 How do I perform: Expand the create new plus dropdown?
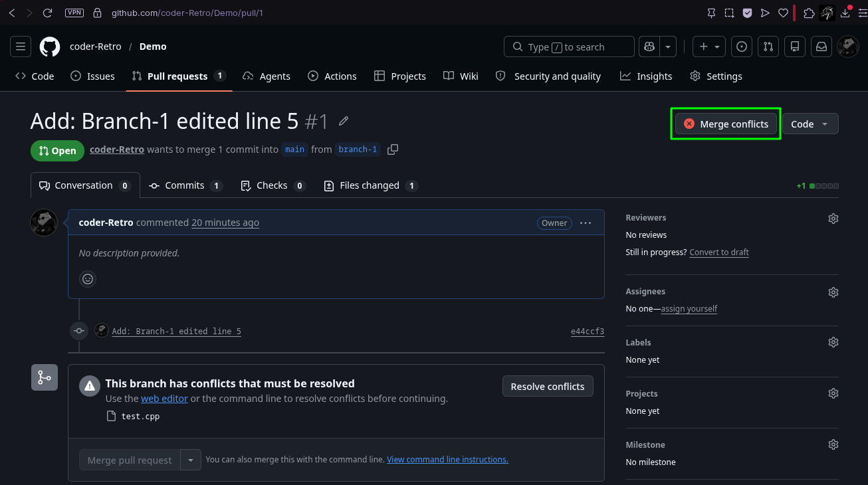point(710,47)
